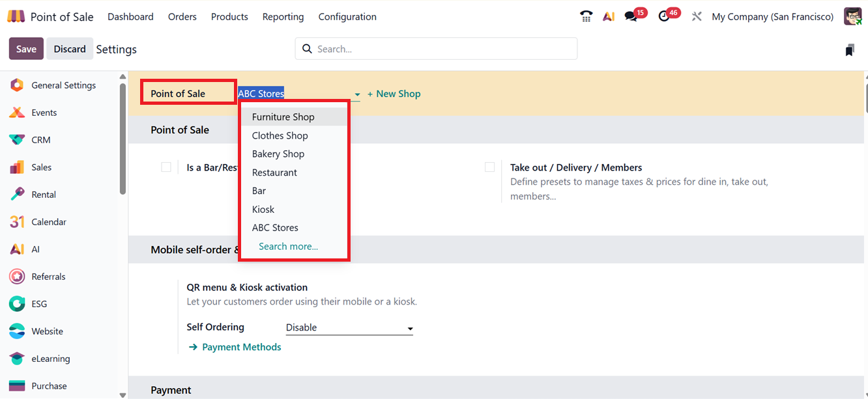Tick the Take out / Delivery / Members checkbox
The width and height of the screenshot is (868, 399).
click(489, 167)
